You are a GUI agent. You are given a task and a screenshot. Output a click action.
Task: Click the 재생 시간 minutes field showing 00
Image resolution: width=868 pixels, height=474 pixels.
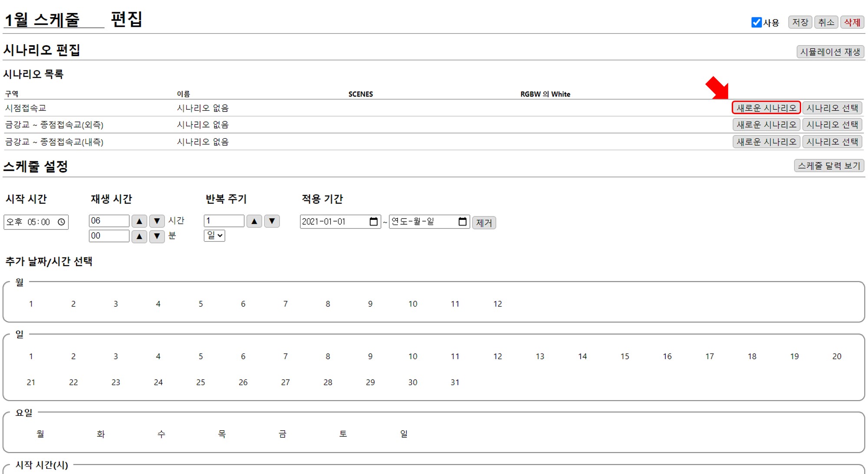pos(109,236)
